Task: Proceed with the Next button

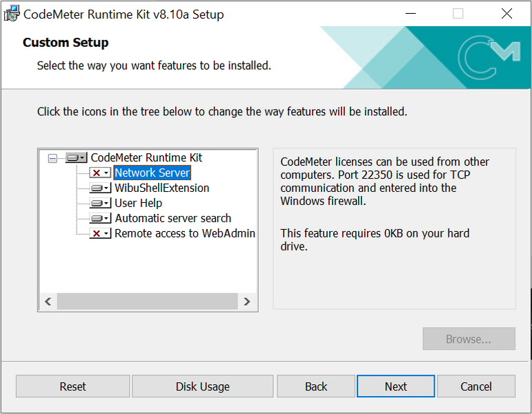Action: pos(396,386)
